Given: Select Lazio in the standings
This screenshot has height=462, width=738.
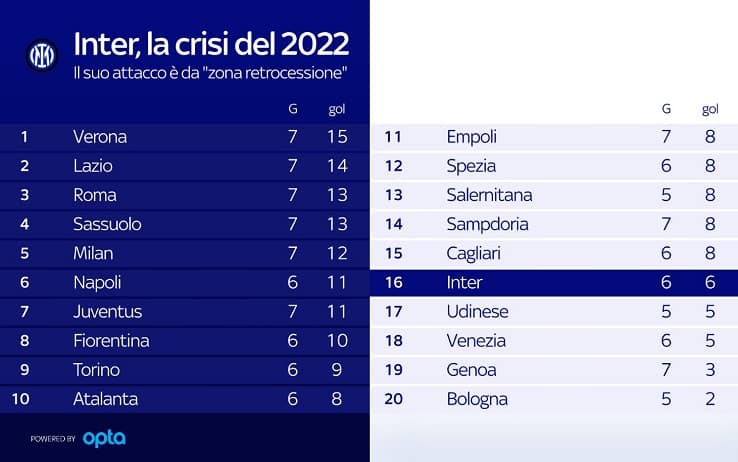Looking at the screenshot, I should pyautogui.click(x=93, y=166).
